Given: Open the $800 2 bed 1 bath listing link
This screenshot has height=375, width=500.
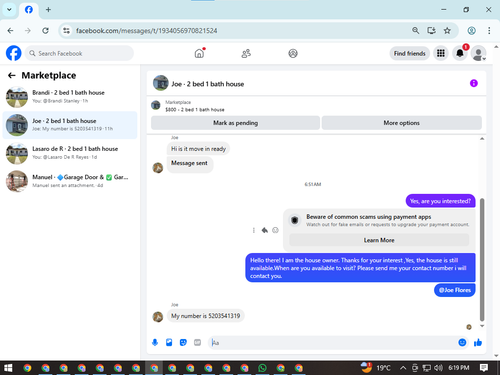Looking at the screenshot, I should pyautogui.click(x=195, y=109).
